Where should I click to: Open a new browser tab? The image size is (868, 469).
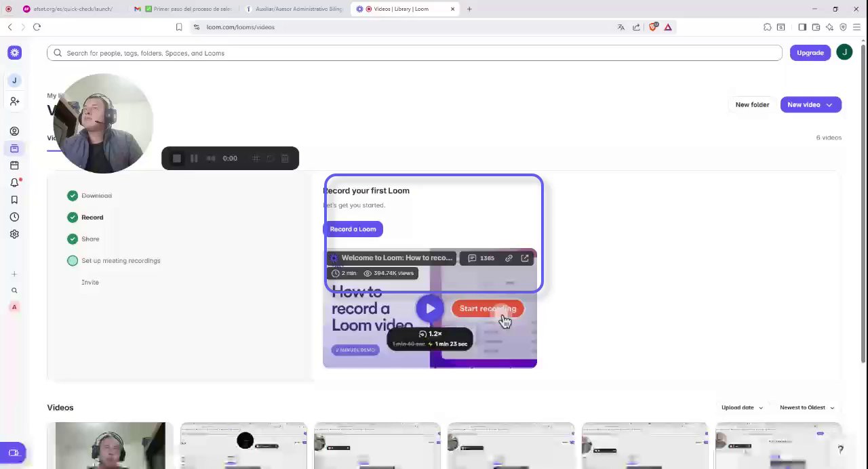[469, 9]
